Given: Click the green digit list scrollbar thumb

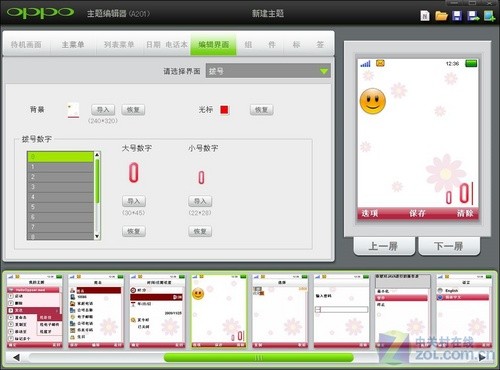Looking at the screenshot, I should point(97,181).
